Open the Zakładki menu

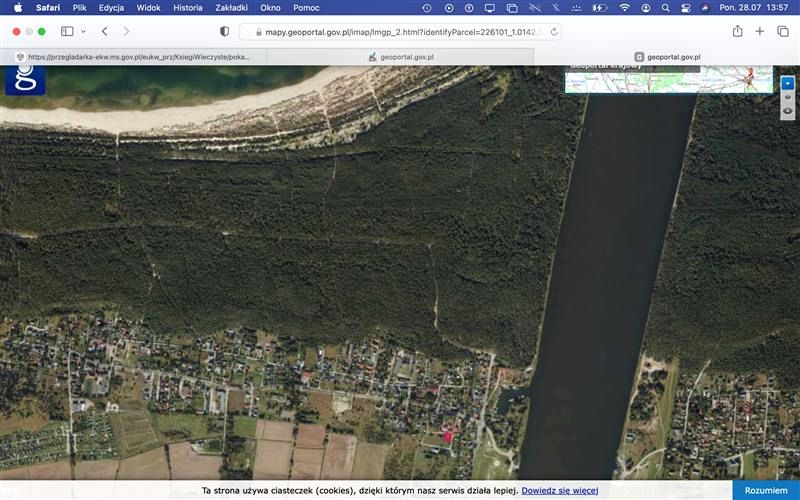point(231,7)
